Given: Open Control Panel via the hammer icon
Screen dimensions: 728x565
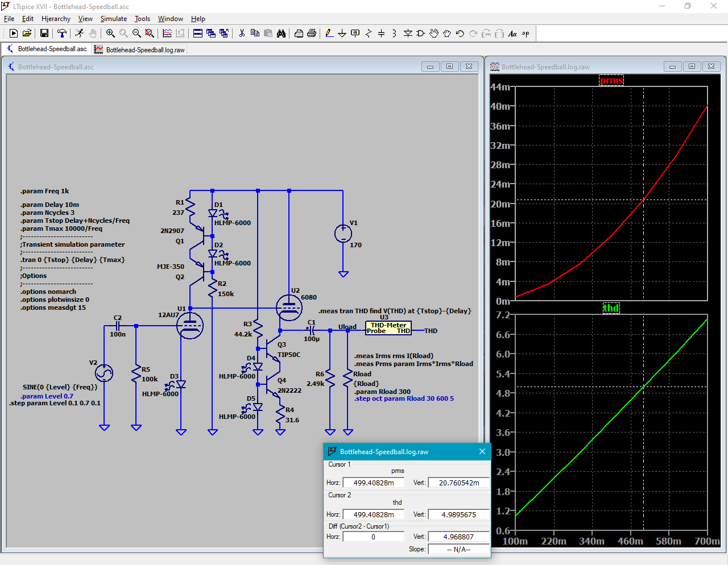Looking at the screenshot, I should click(x=62, y=34).
